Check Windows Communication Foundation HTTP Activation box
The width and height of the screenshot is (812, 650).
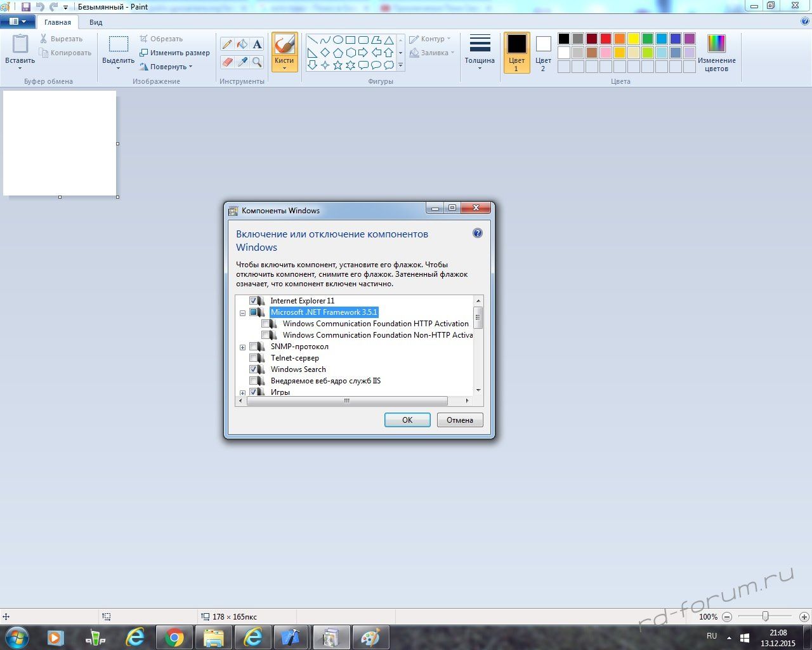point(266,323)
